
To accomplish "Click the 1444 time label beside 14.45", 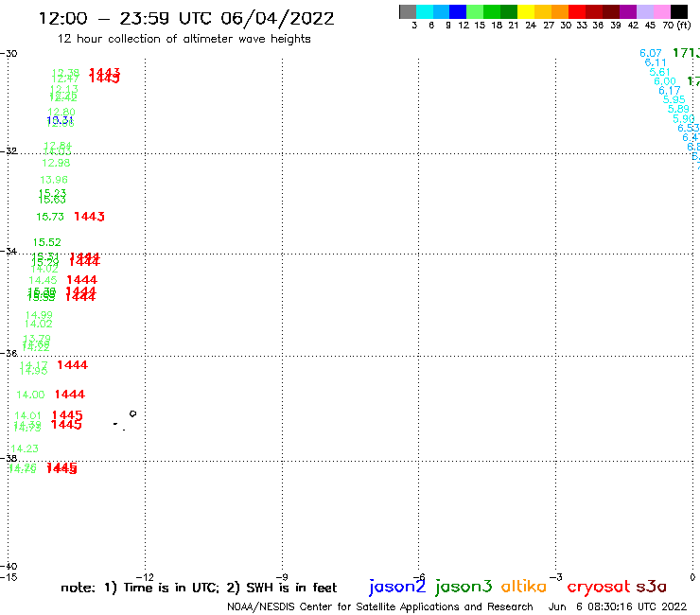I will [x=81, y=280].
